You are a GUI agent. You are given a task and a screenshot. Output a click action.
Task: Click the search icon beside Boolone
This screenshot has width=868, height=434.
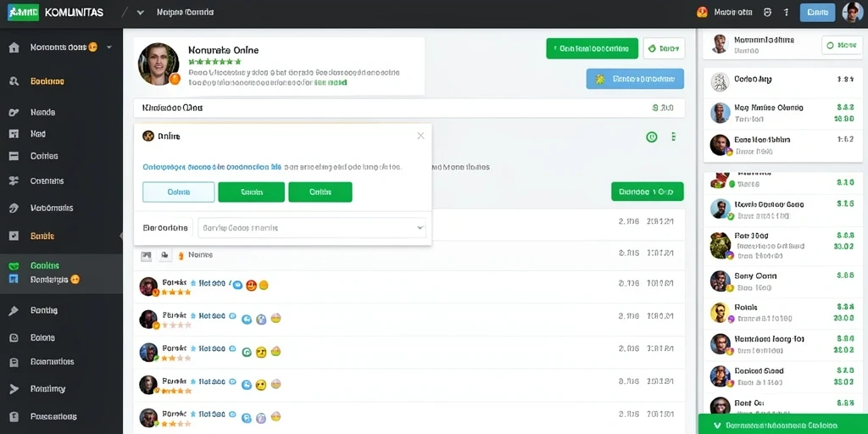coord(14,81)
